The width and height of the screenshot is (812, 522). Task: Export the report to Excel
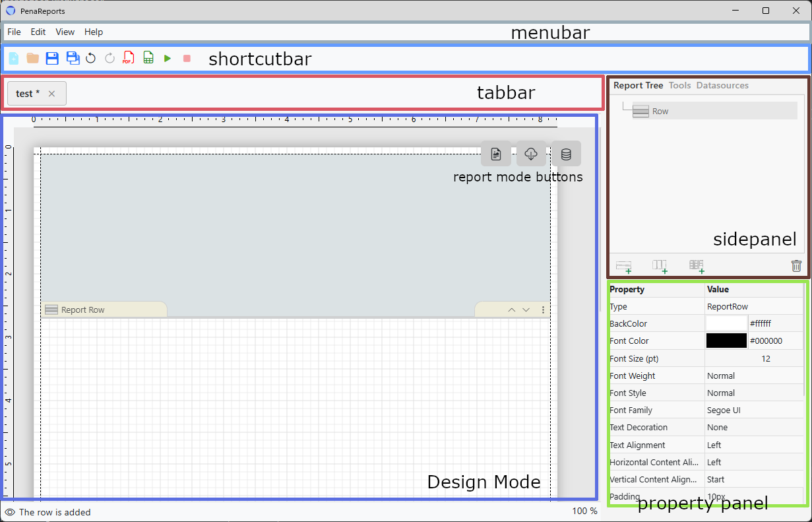point(147,58)
